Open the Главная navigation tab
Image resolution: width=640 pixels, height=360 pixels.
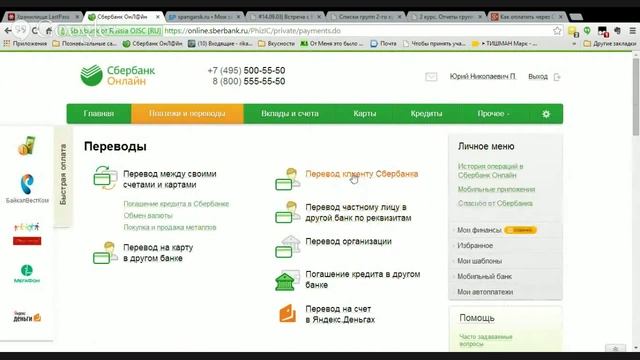(99, 114)
